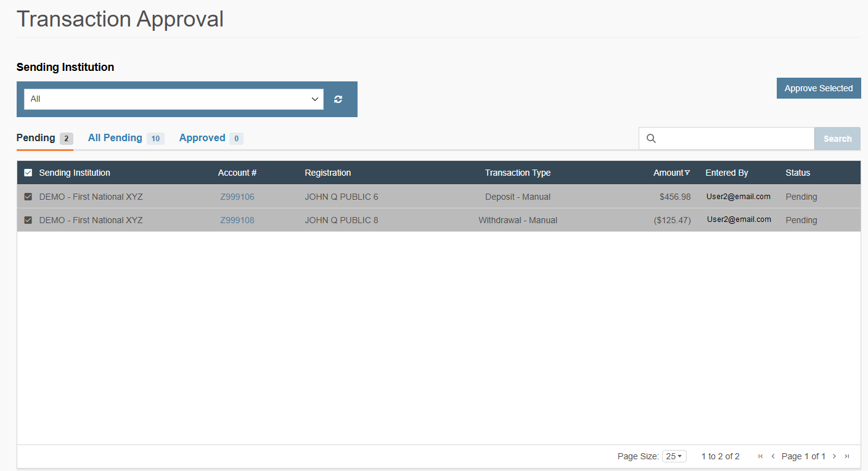Open account link Z999106
868x471 pixels.
pyautogui.click(x=237, y=197)
